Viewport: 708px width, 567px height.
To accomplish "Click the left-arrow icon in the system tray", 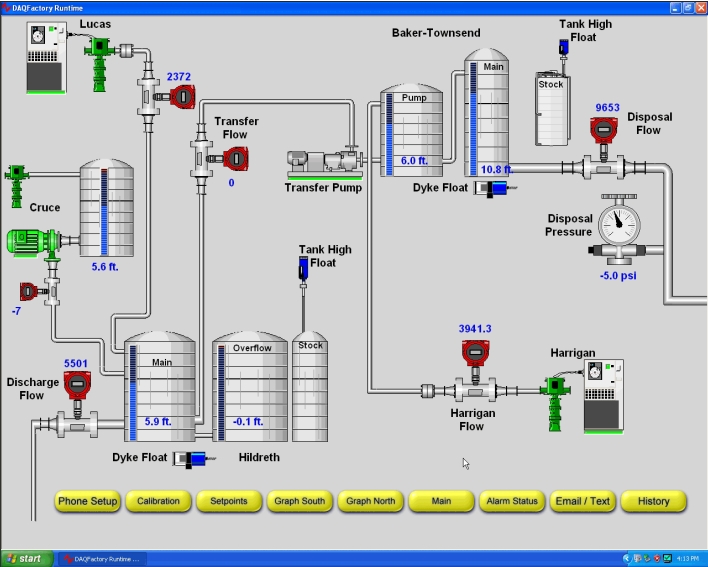I will (626, 559).
